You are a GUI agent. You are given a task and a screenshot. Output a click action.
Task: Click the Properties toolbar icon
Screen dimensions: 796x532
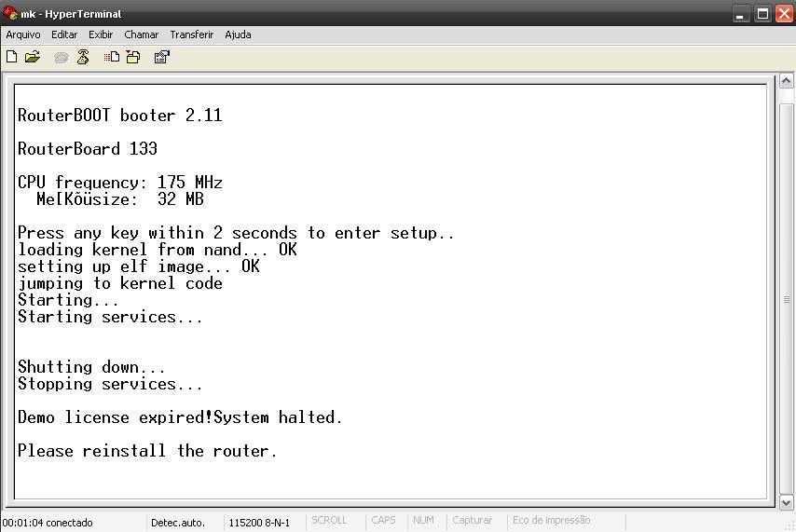pos(162,57)
